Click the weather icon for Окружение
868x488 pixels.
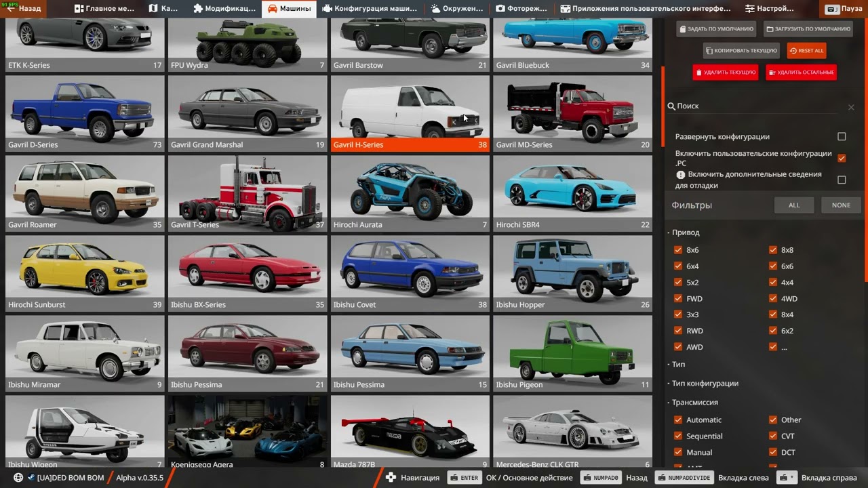point(435,9)
